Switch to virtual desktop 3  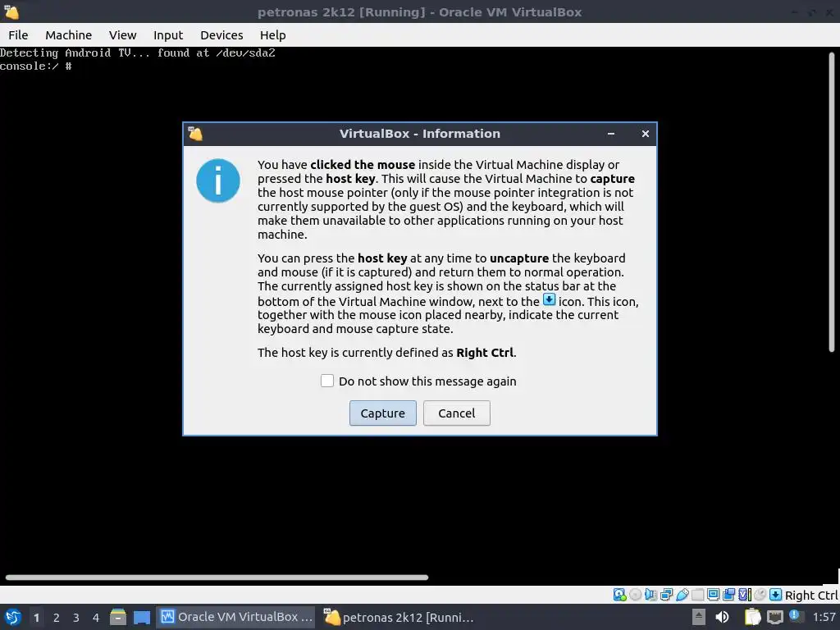coord(76,617)
